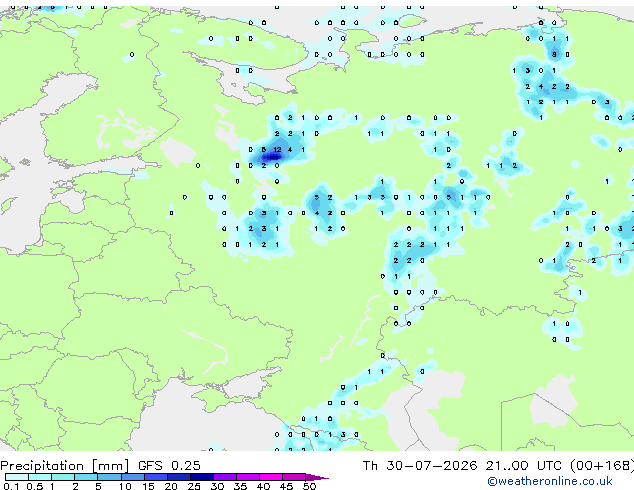Screen dimensions: 634x490
Task: Pick the lightest 0.1–0.5 mm legend swatch
Action: click(17, 477)
